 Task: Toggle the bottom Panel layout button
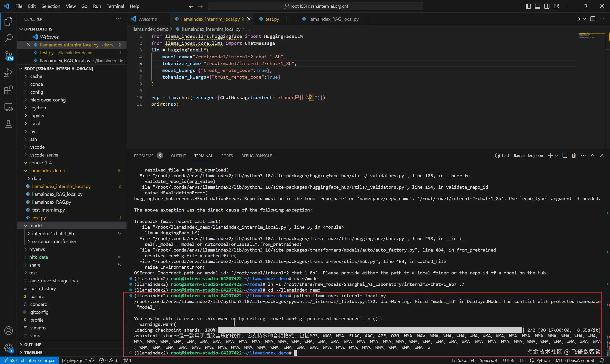[x=537, y=6]
